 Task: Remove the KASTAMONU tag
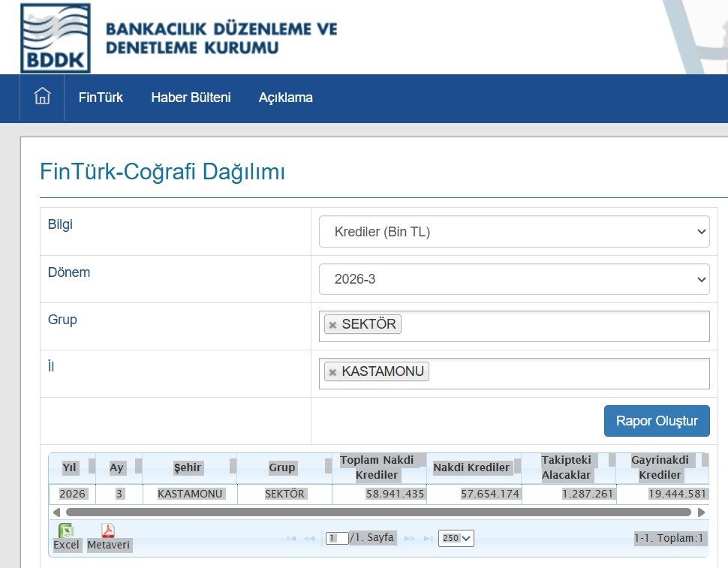(332, 372)
